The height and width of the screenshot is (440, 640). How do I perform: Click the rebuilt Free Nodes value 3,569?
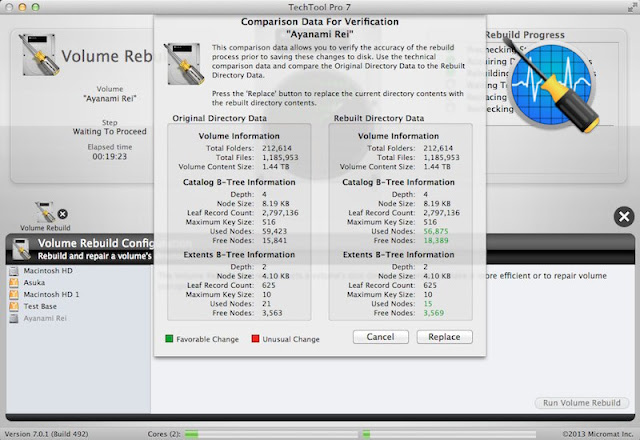(433, 313)
